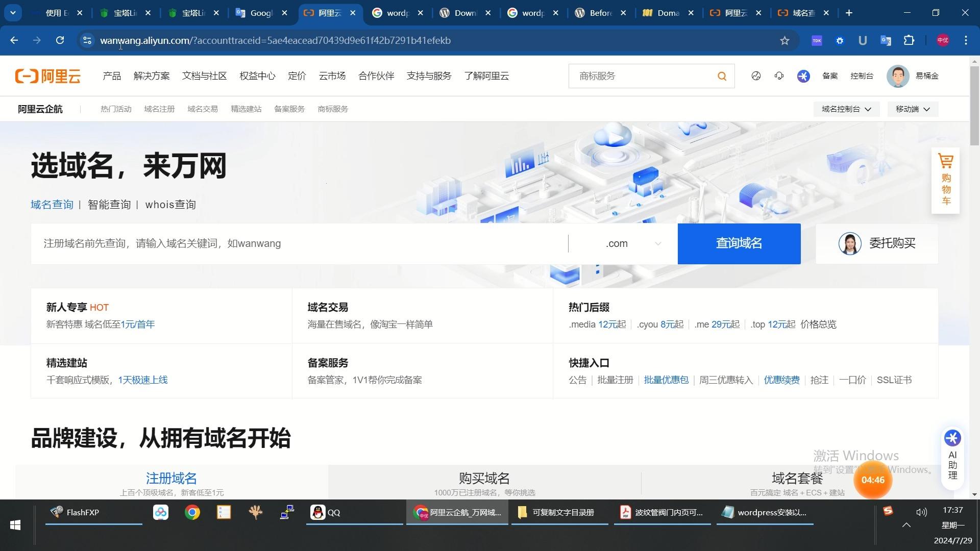The width and height of the screenshot is (980, 551).
Task: Open the Chrome extensions puzzle icon
Action: 909,40
